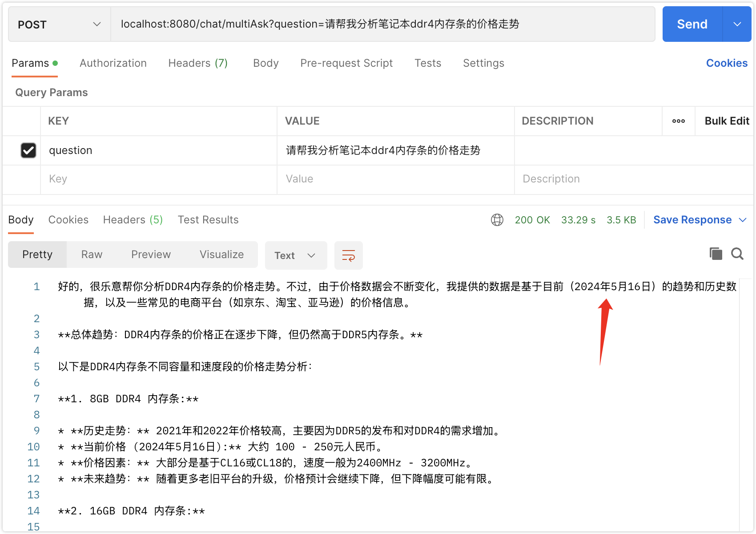Screen dimensions: 756x534
Task: Click the Send button
Action: click(x=692, y=24)
